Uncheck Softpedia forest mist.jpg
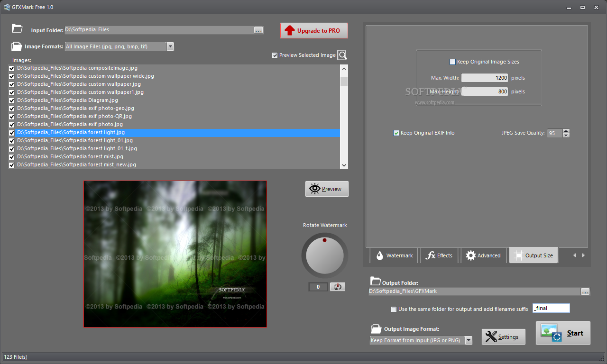 pyautogui.click(x=12, y=157)
